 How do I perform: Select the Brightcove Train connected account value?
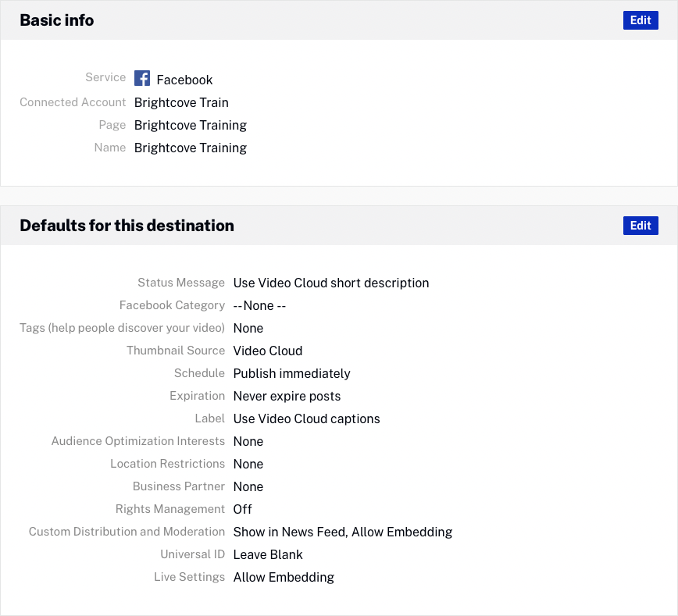(181, 102)
